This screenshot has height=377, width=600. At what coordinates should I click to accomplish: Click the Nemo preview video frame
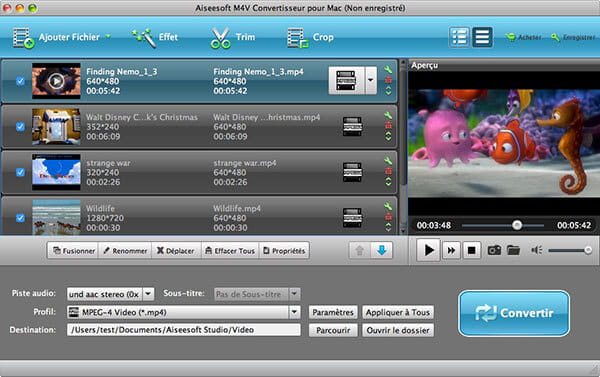504,143
